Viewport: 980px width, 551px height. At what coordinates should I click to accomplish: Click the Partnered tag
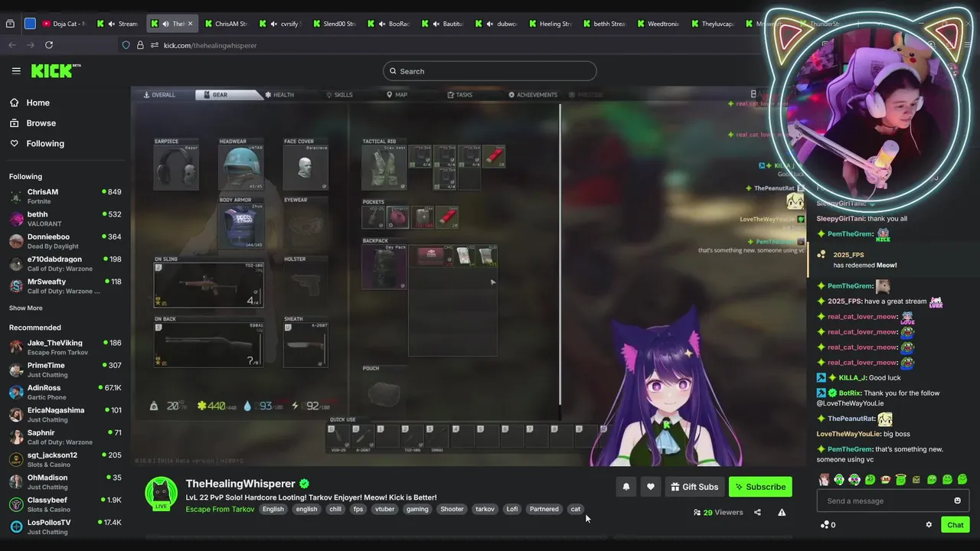click(544, 509)
